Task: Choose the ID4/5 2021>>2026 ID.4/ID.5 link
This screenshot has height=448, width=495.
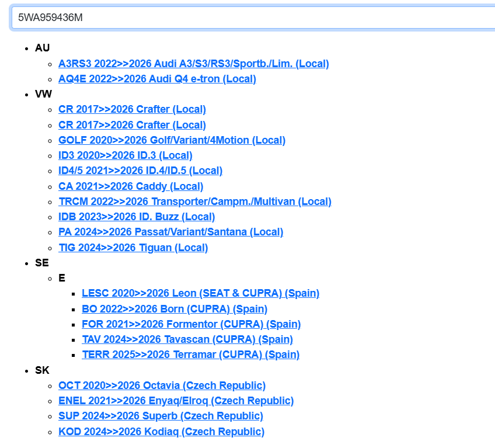Action: [x=140, y=171]
